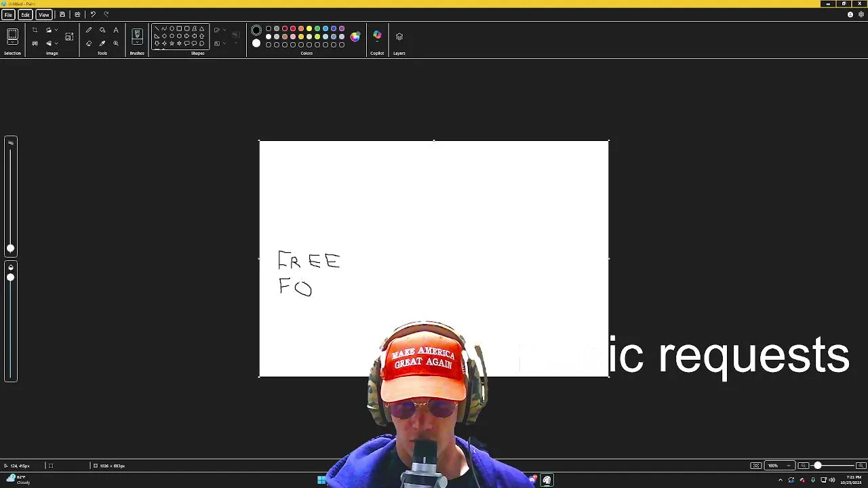Image resolution: width=868 pixels, height=488 pixels.
Task: Toggle the Layers panel
Action: click(x=399, y=37)
